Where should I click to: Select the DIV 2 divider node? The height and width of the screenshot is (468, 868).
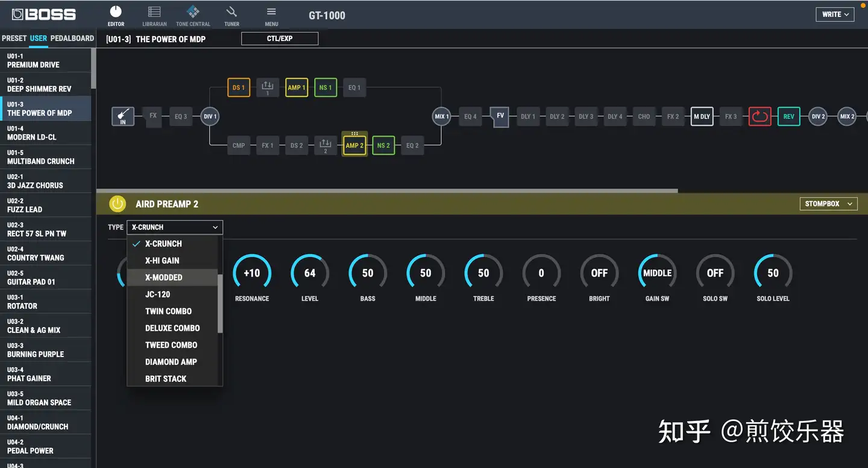click(817, 116)
